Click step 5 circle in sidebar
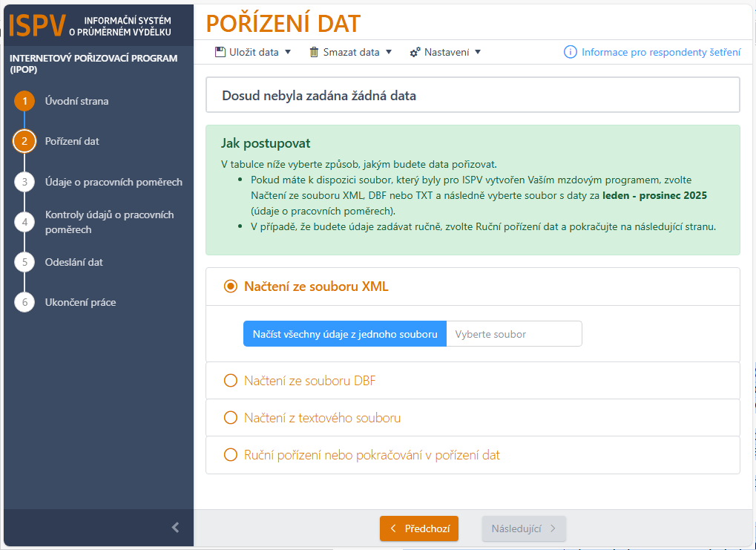This screenshot has height=550, width=756. 24,262
